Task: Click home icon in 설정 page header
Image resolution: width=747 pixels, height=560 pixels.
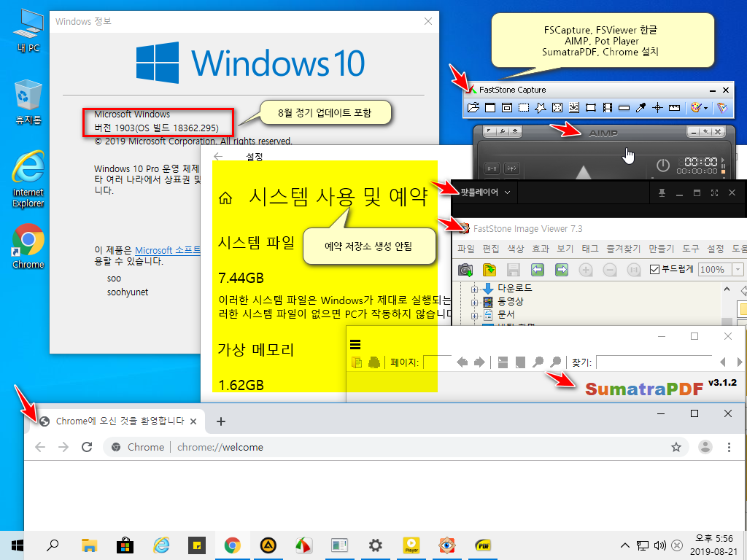Action: (x=225, y=198)
